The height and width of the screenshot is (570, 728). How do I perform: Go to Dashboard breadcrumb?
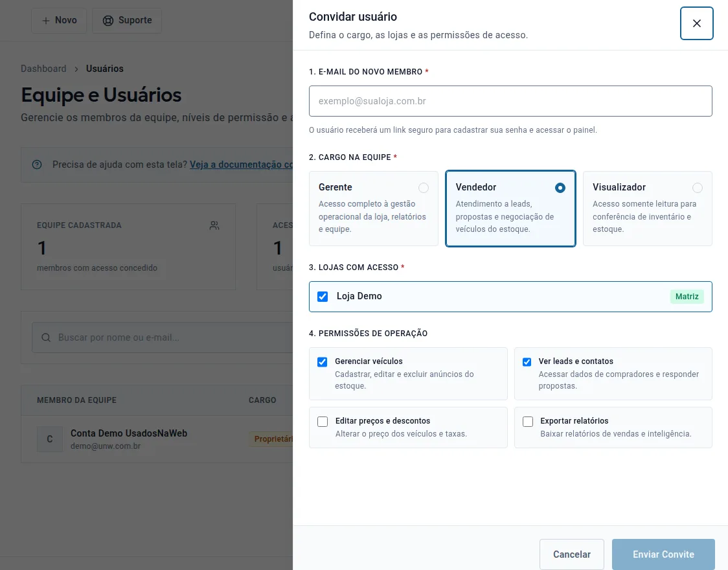pyautogui.click(x=43, y=69)
